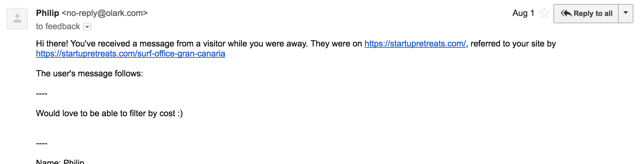Click the sender's profile avatar
The height and width of the screenshot is (164, 644).
click(x=17, y=19)
